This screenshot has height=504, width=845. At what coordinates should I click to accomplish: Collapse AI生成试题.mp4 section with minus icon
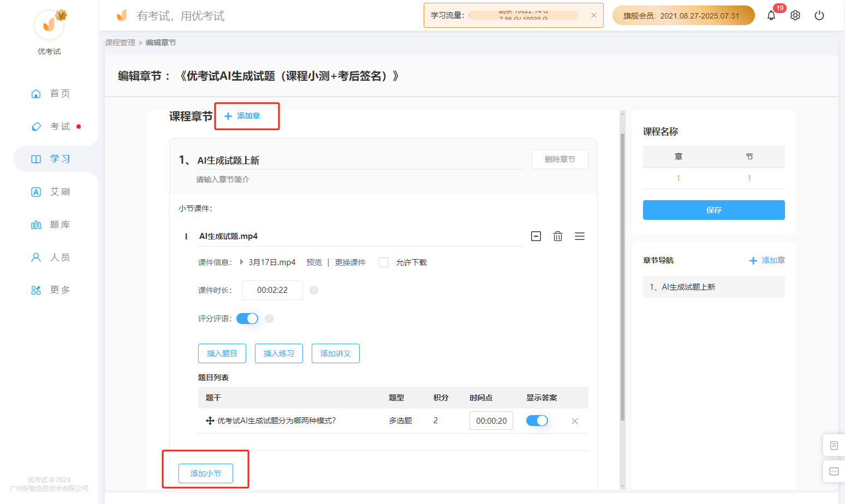pos(536,236)
